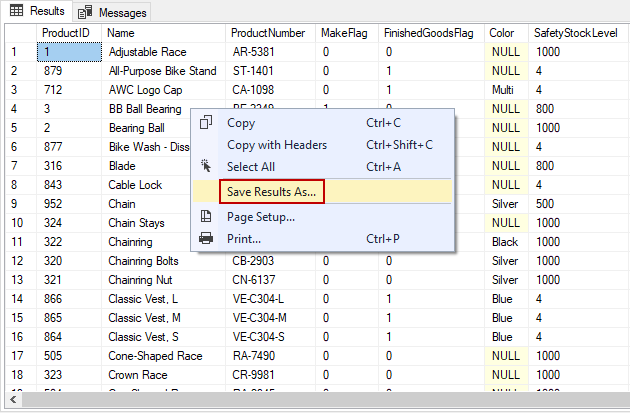The width and height of the screenshot is (630, 413).
Task: Click the FinishedGoodsFlag column header
Action: click(428, 33)
